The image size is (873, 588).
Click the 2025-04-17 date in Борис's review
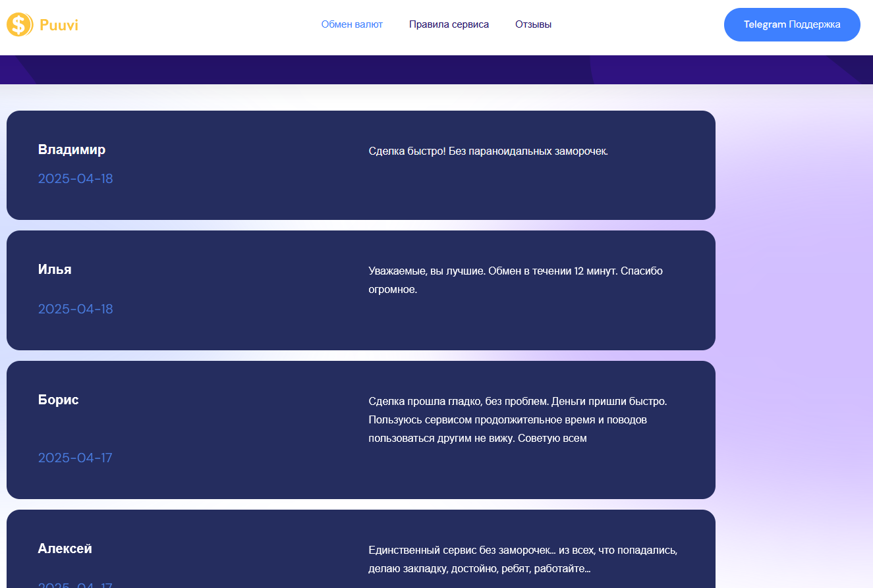[x=75, y=458]
